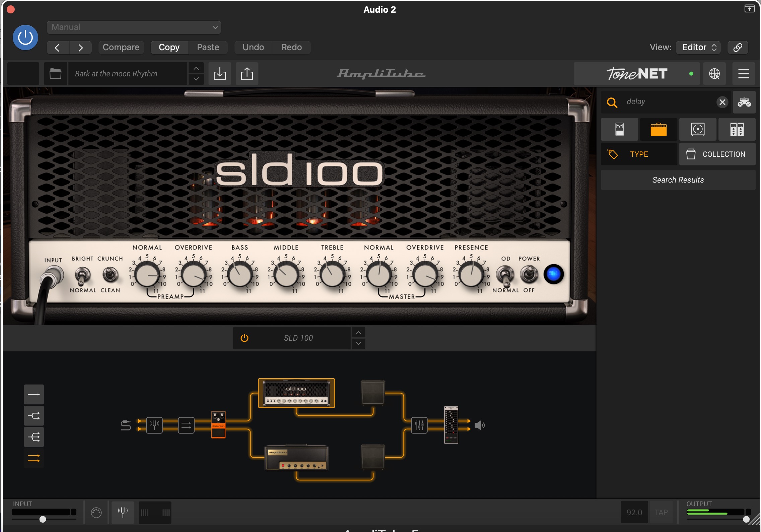761x532 pixels.
Task: Open the custom shop gear filter icon
Action: tap(744, 102)
